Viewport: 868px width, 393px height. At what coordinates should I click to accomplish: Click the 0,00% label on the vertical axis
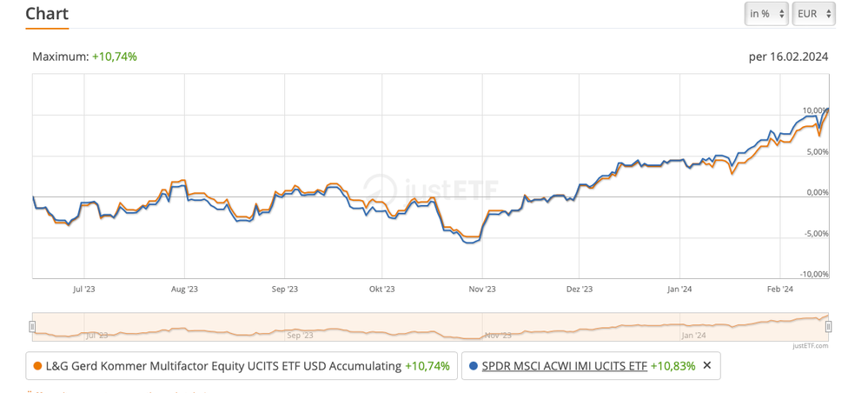[815, 192]
